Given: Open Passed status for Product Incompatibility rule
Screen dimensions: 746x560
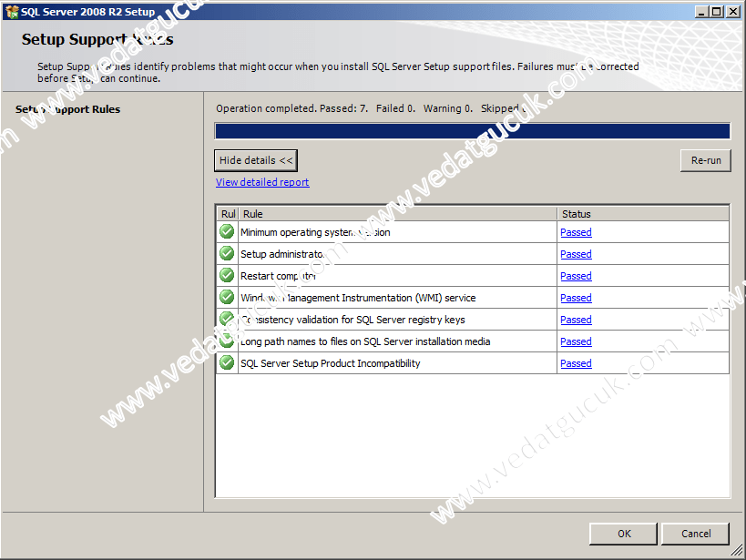Looking at the screenshot, I should coord(576,363).
